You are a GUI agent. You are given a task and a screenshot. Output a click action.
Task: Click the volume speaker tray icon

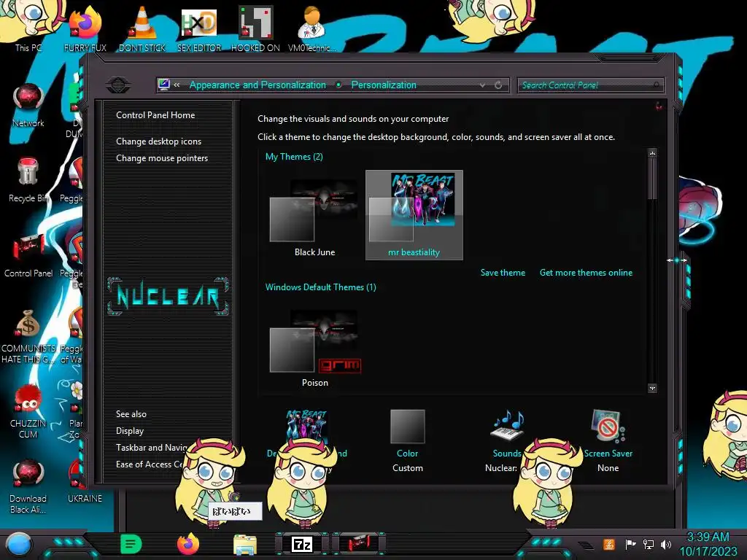pyautogui.click(x=666, y=544)
